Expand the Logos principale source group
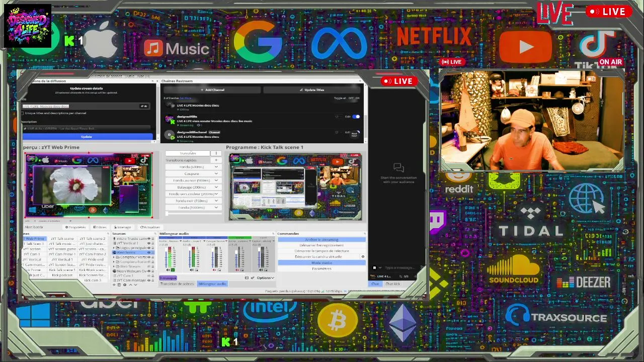Viewport: 644px width, 362px height. 115,248
